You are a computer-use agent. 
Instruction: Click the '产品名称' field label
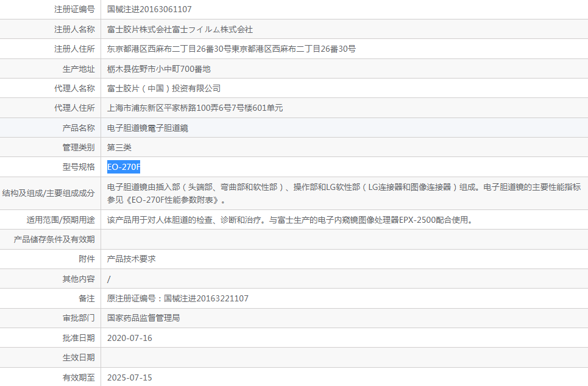tap(79, 128)
